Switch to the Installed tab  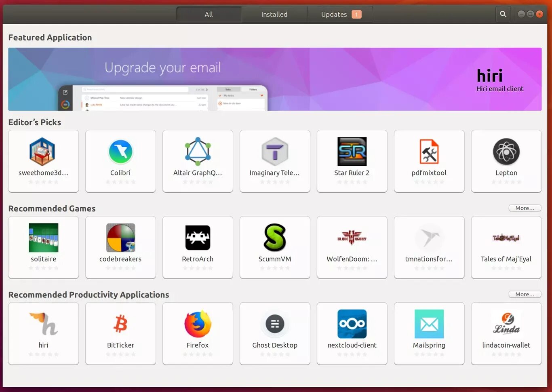(x=274, y=14)
